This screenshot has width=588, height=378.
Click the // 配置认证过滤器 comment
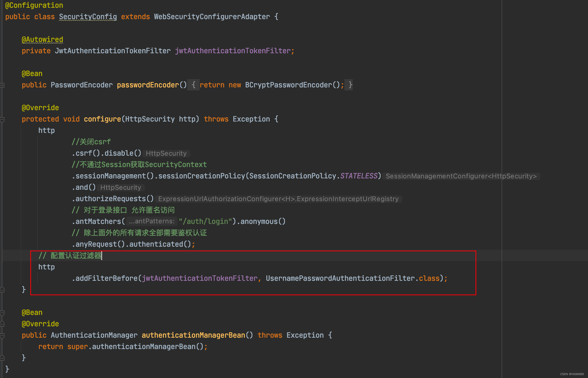pos(70,255)
